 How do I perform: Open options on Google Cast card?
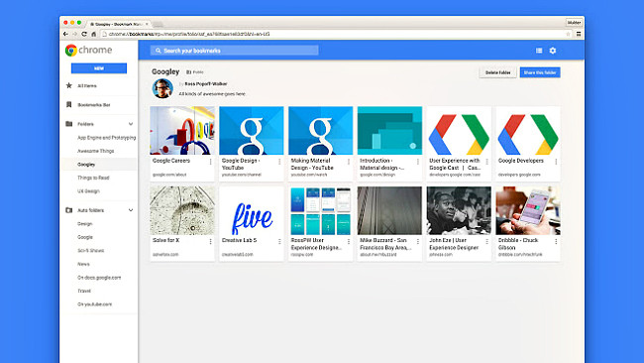487,162
